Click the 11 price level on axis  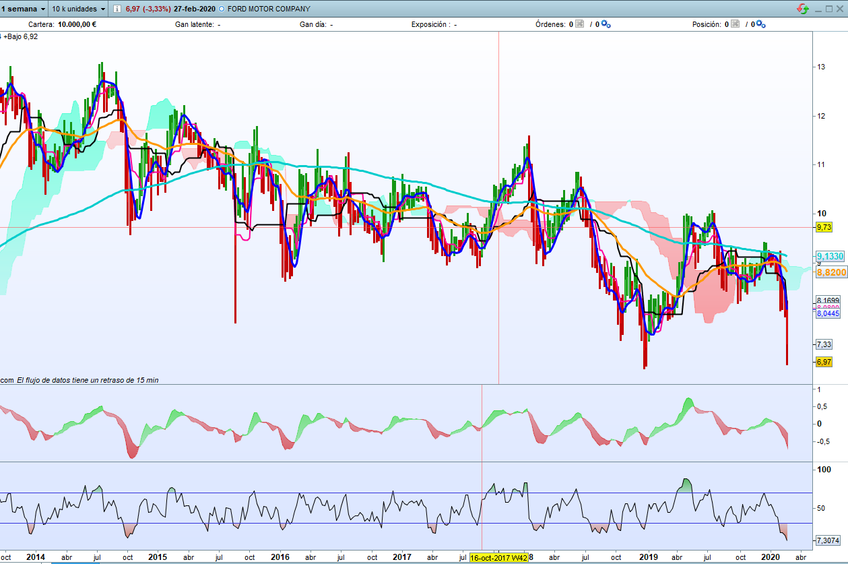(x=822, y=164)
